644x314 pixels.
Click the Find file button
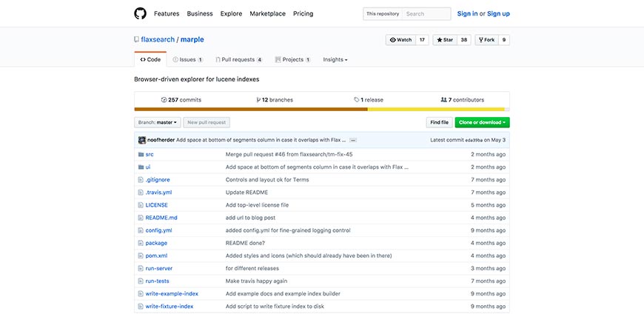point(439,122)
